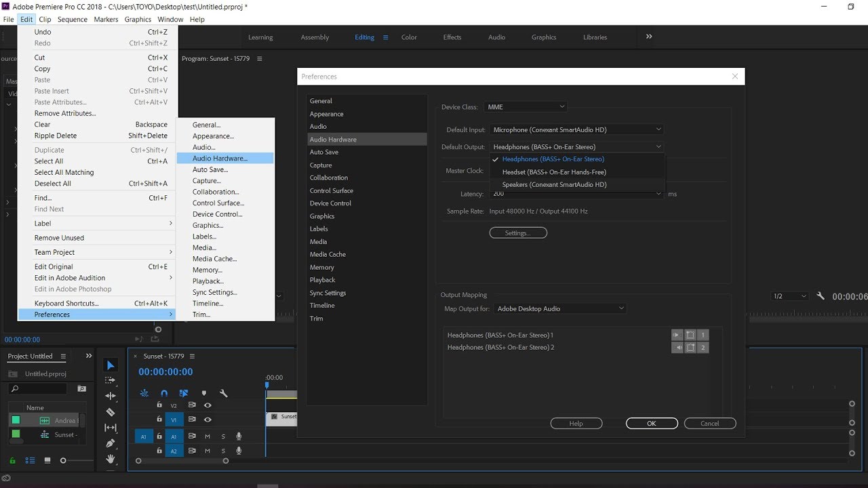This screenshot has height=488, width=868.
Task: Hide track V2 output eye
Action: [208, 405]
